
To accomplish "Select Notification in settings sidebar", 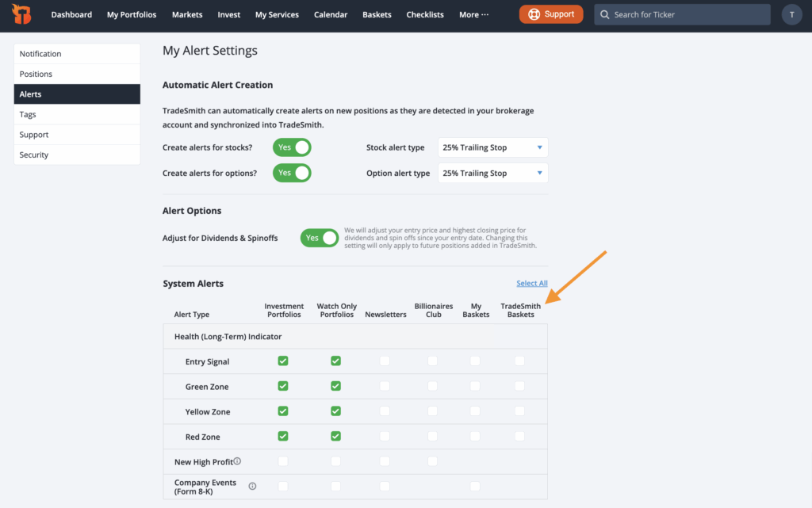I will 77,54.
